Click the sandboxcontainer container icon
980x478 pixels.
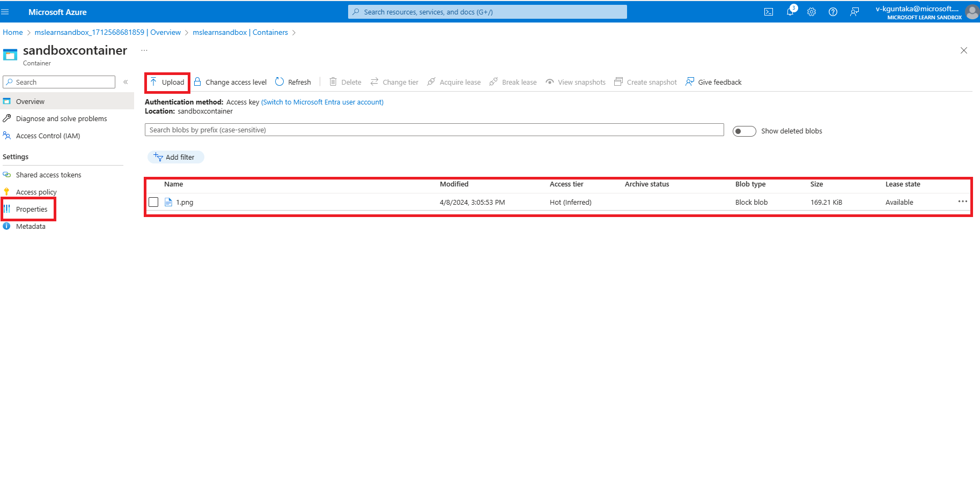pos(10,55)
